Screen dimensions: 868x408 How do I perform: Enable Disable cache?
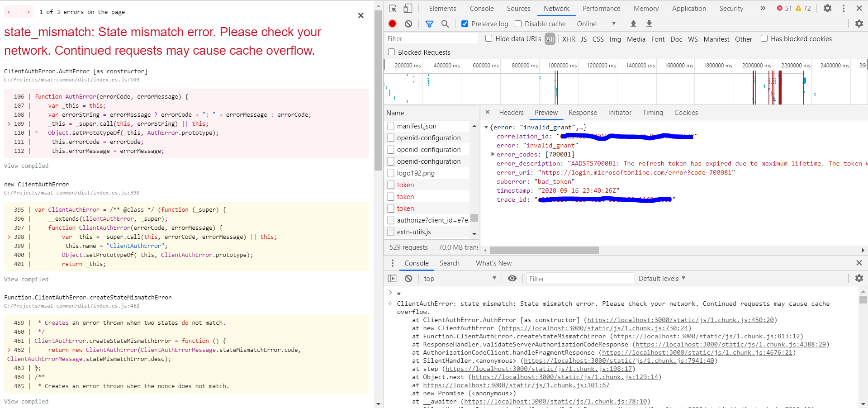(517, 24)
